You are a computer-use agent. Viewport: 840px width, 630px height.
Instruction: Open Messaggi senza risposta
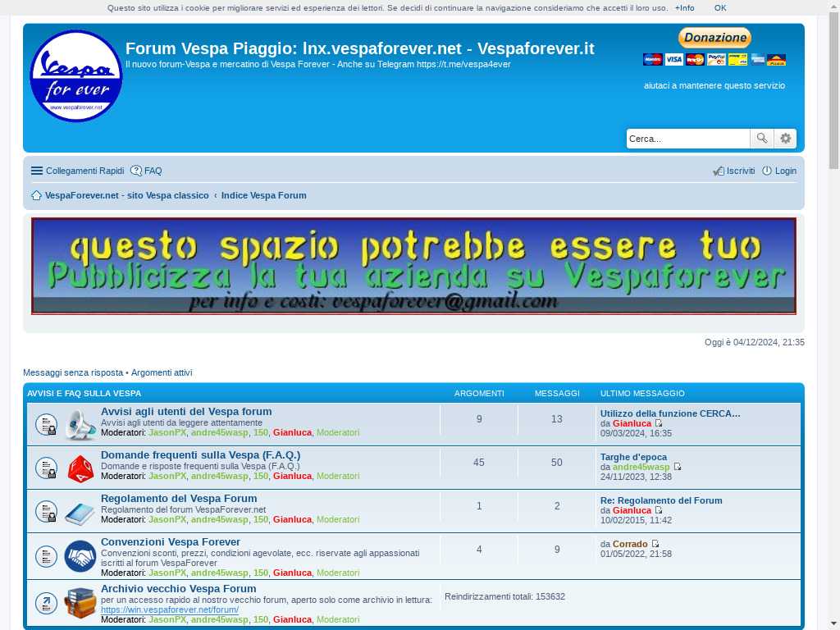pos(73,372)
